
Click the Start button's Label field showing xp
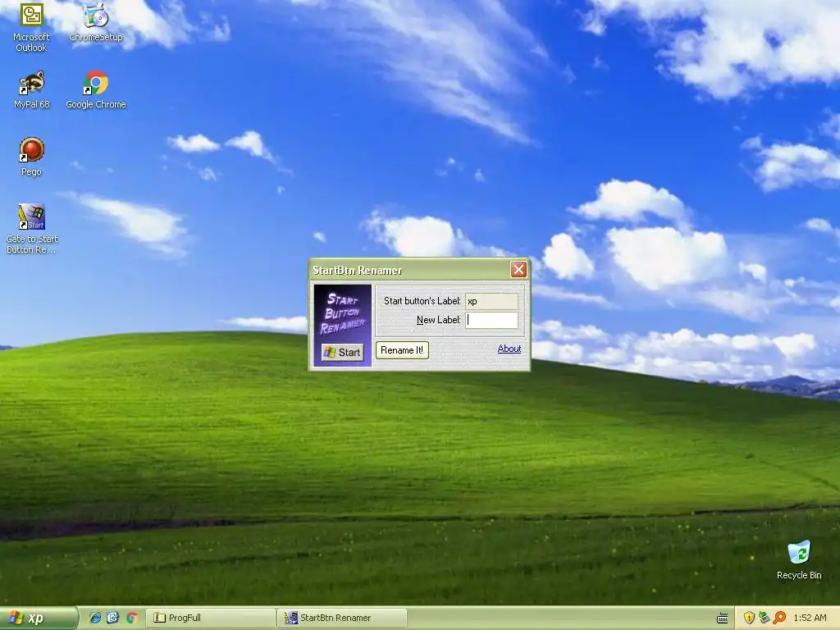click(492, 301)
